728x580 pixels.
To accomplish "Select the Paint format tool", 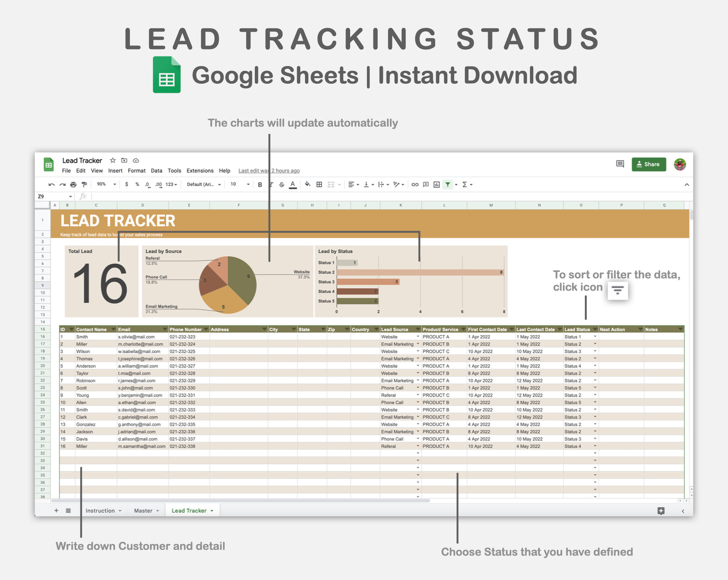I will click(85, 184).
